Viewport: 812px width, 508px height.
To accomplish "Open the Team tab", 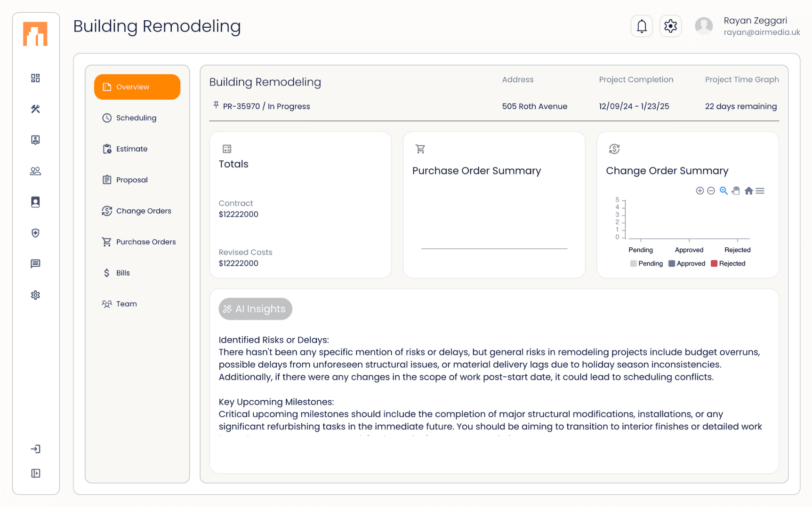I will pos(137,304).
